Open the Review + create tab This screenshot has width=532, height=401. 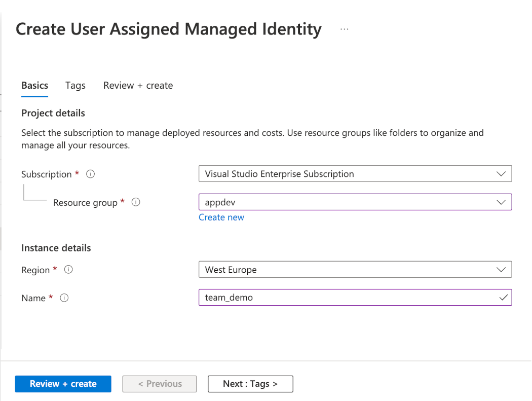[138, 86]
